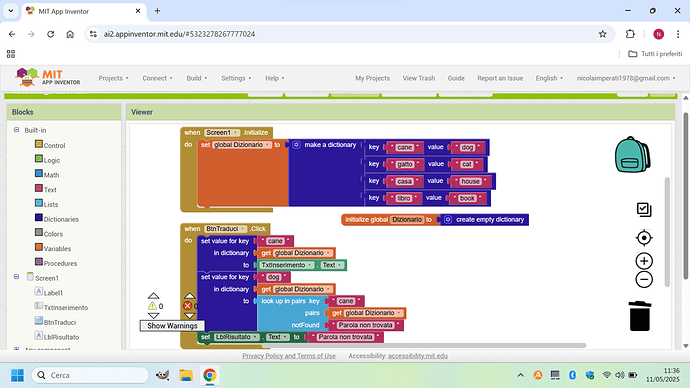Click the Show Warnings button
The height and width of the screenshot is (388, 690).
click(x=172, y=326)
